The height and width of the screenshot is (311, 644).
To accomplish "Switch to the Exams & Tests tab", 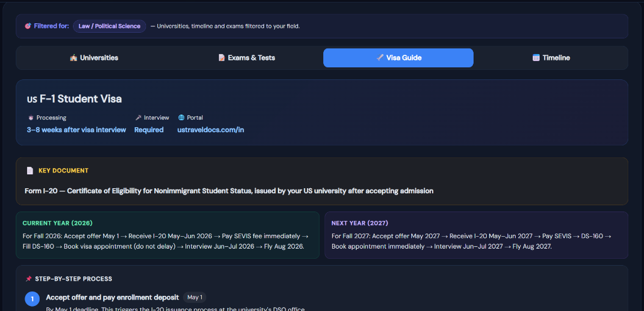I will pos(247,58).
